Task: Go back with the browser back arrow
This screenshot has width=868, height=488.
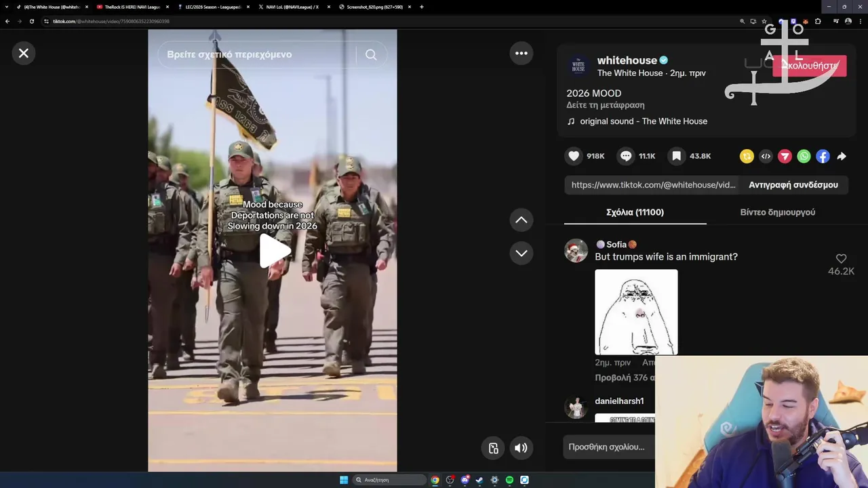Action: [7, 21]
